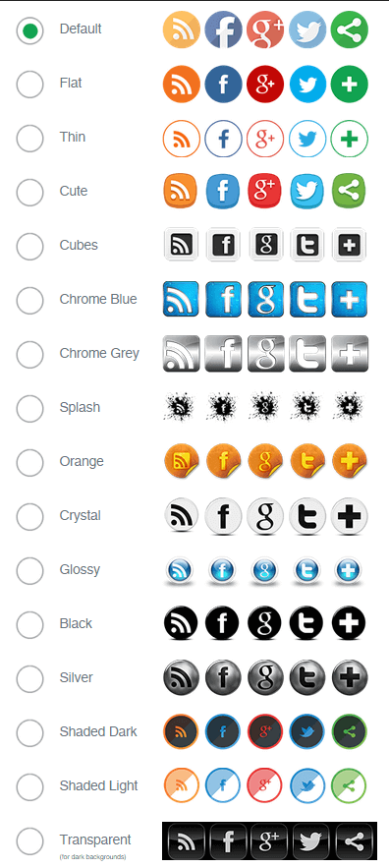Choose the Shaded Light radio option
This screenshot has width=389, height=868.
click(x=29, y=786)
